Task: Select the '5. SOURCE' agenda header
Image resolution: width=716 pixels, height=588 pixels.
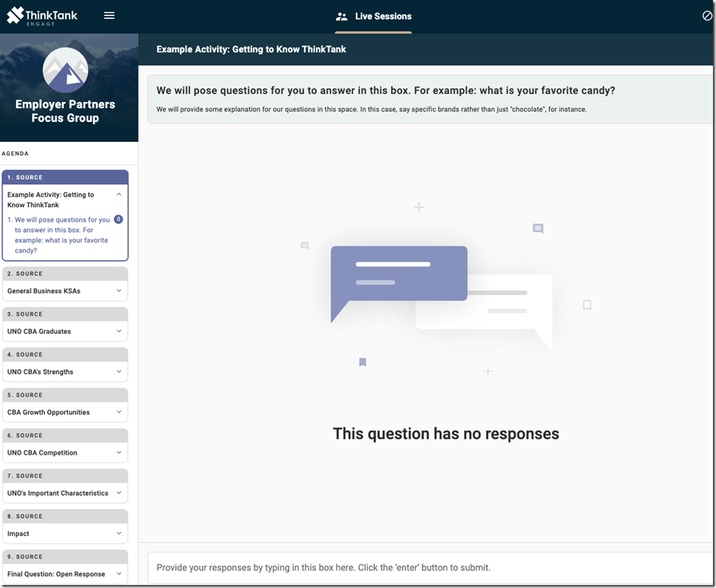Action: (x=66, y=395)
